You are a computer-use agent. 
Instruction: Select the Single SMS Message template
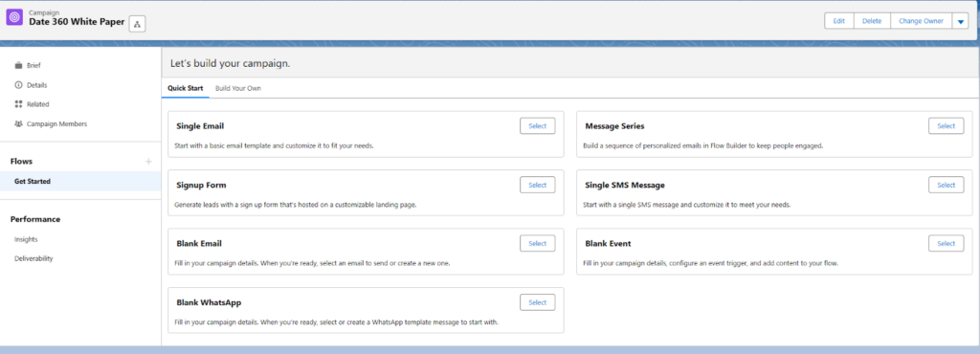click(947, 185)
